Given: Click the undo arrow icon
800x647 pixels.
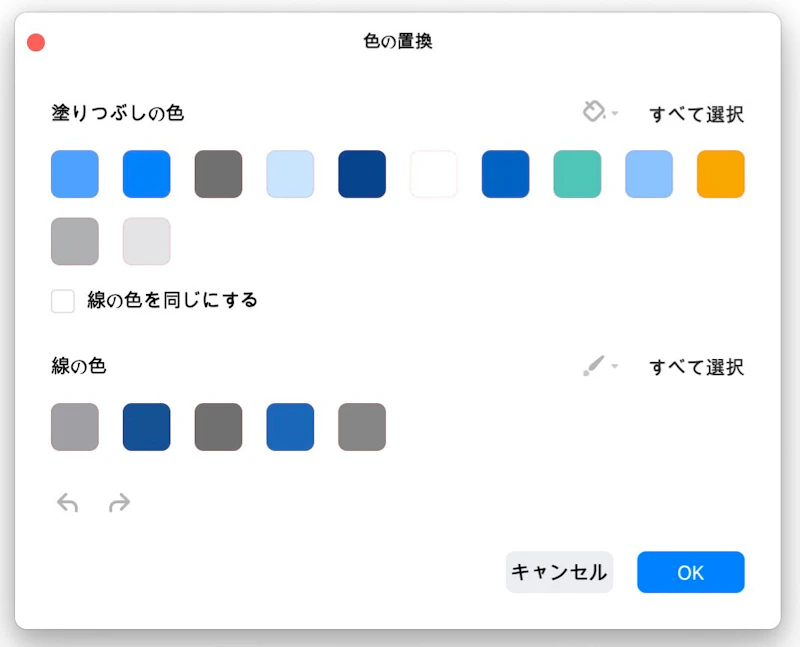Looking at the screenshot, I should click(67, 502).
